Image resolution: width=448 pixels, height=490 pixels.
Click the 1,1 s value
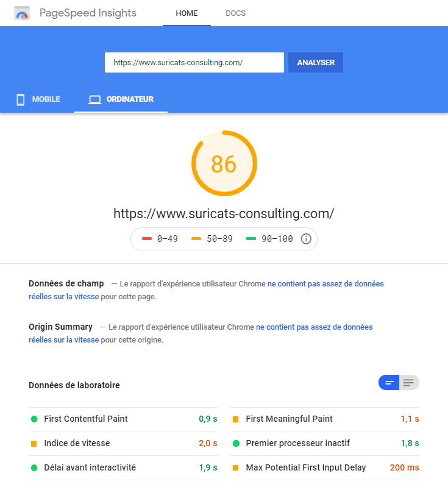(x=410, y=419)
